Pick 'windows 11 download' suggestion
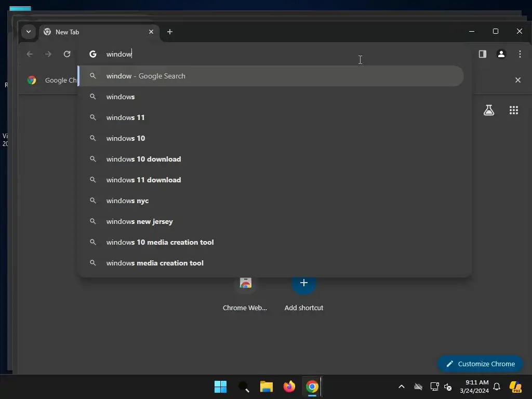Viewport: 532px width, 399px height. pyautogui.click(x=271, y=180)
